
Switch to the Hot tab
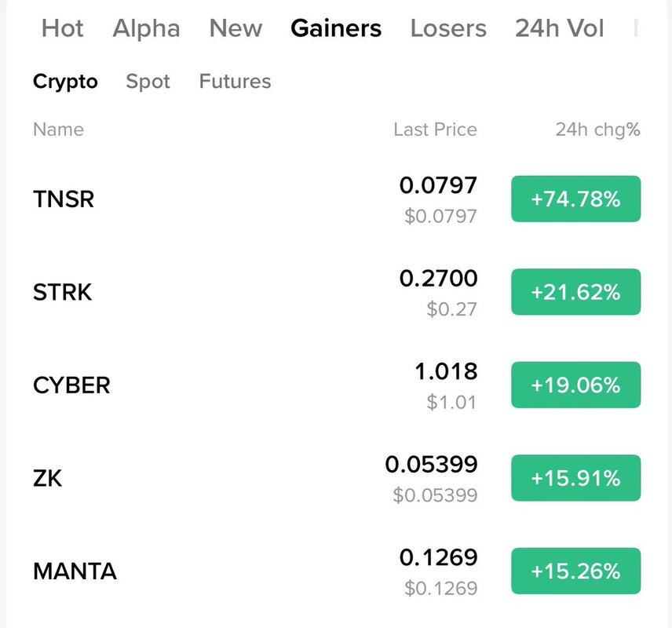(x=62, y=29)
